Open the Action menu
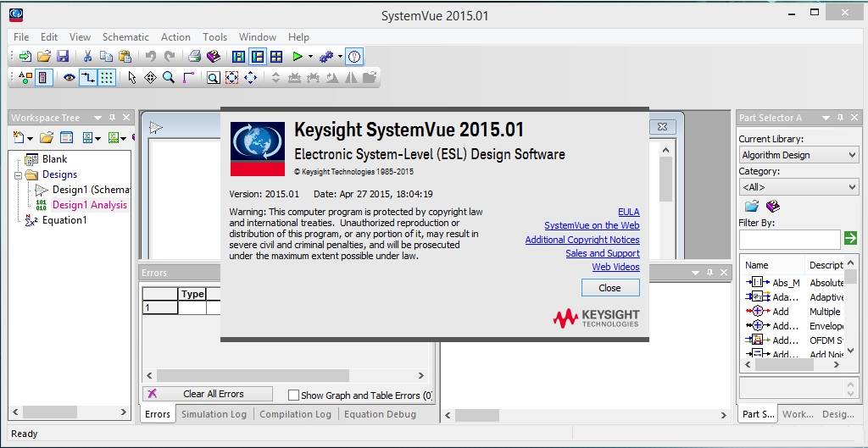Image resolution: width=868 pixels, height=448 pixels. click(175, 37)
